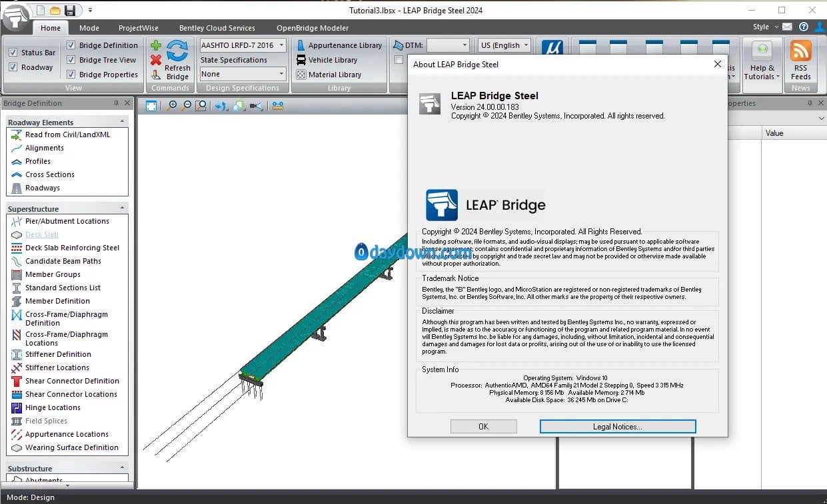Screen dimensions: 827x504
Task: Uncheck the Bridge Properties checkbox
Action: [71, 75]
